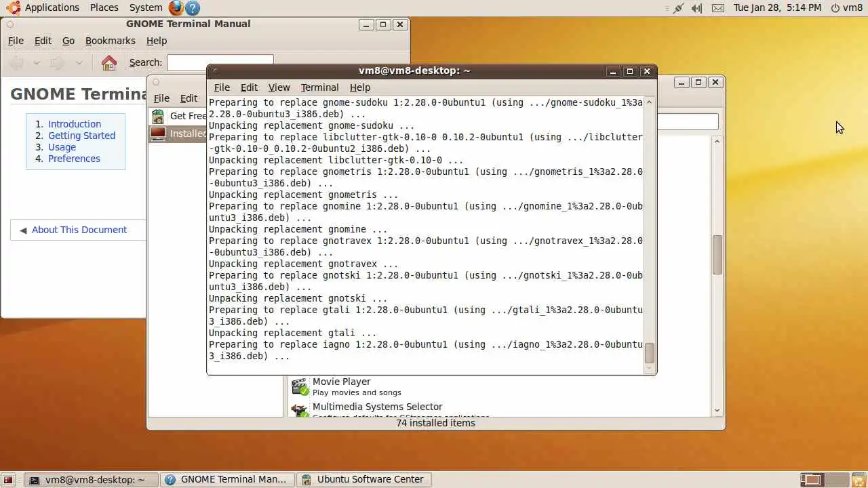Screen dimensions: 868x488
Task: Open the Forward history dropdown arrow
Action: pyautogui.click(x=79, y=63)
